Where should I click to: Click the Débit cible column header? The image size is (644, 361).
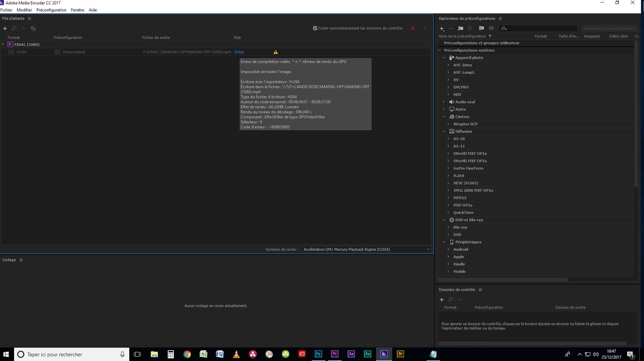(619, 36)
